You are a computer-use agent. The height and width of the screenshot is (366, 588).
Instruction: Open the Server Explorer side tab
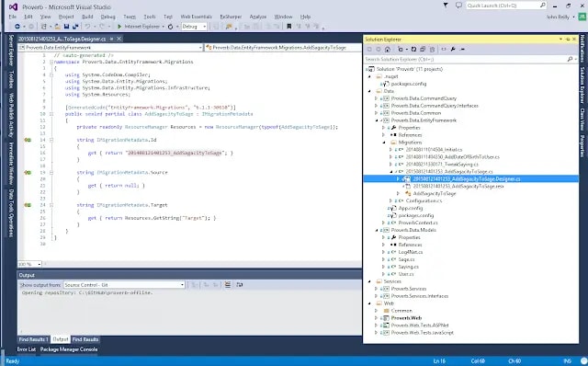[x=11, y=50]
